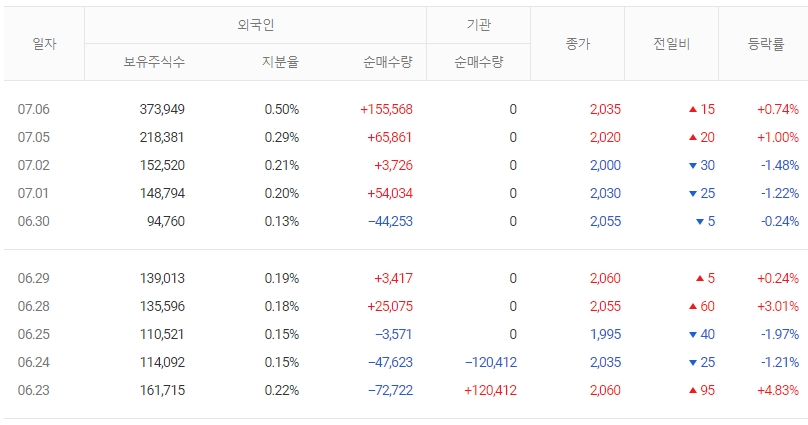808x425 pixels.
Task: Click holdings value 135,596
Action: click(162, 306)
